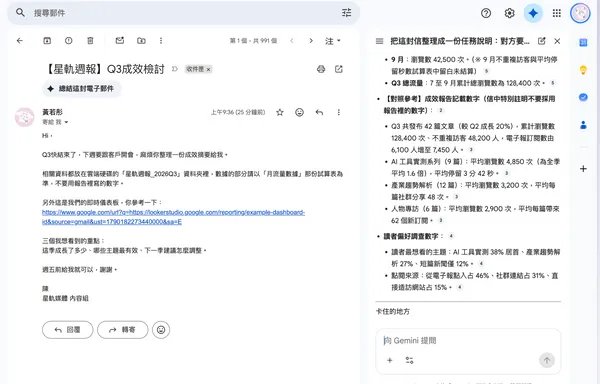Click source chip after 讀者偏好調查數字
The width and height of the screenshot is (600, 384).
tap(451, 236)
